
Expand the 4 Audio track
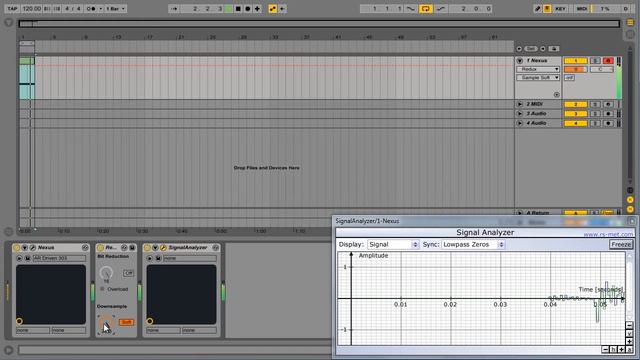pos(520,123)
